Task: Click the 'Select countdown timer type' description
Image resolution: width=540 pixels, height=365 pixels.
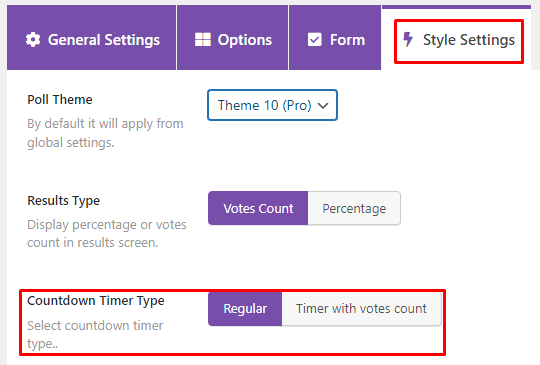Action: (x=95, y=334)
